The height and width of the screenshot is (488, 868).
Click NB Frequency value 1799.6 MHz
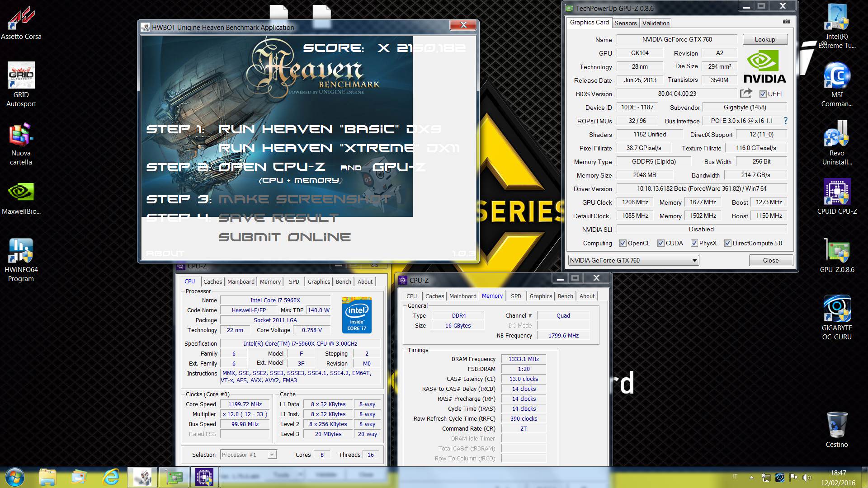(x=563, y=335)
